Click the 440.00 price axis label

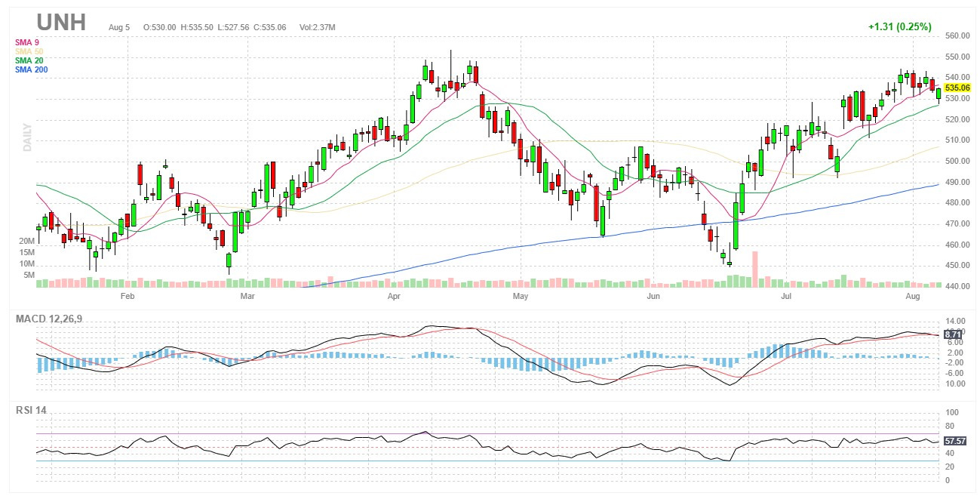958,286
